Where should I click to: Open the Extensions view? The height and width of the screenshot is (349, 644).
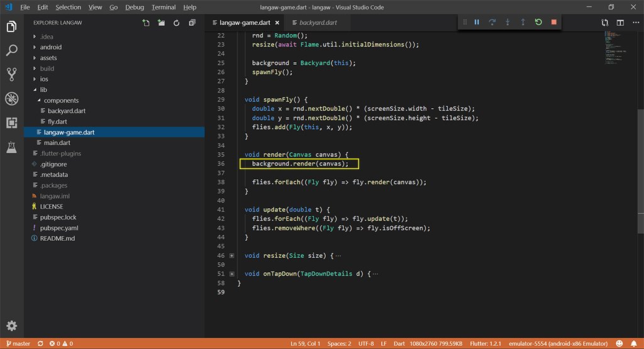11,123
